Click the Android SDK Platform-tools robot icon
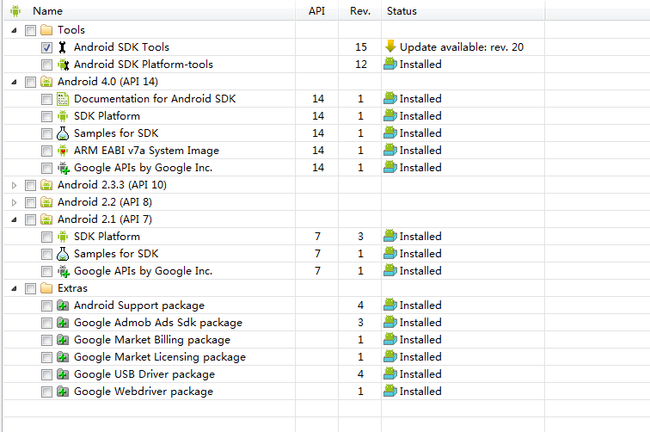The width and height of the screenshot is (650, 432). pyautogui.click(x=63, y=65)
